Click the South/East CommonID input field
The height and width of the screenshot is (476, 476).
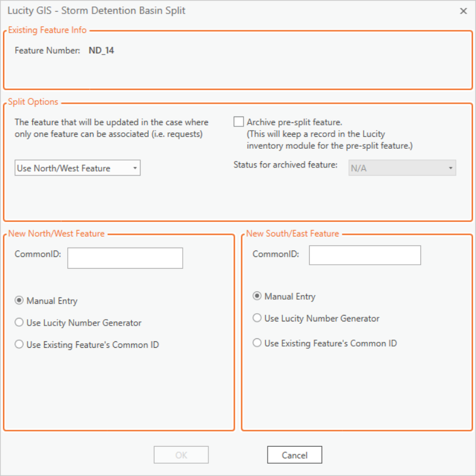(x=365, y=255)
